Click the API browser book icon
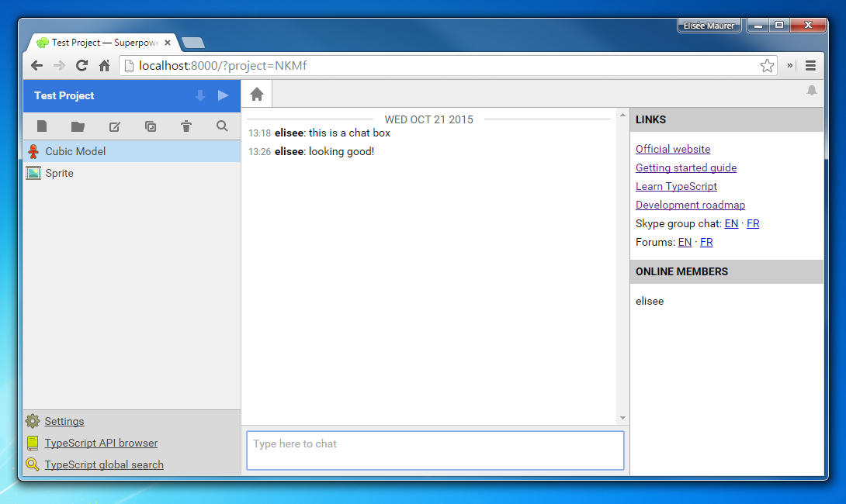The width and height of the screenshot is (846, 504). point(33,443)
